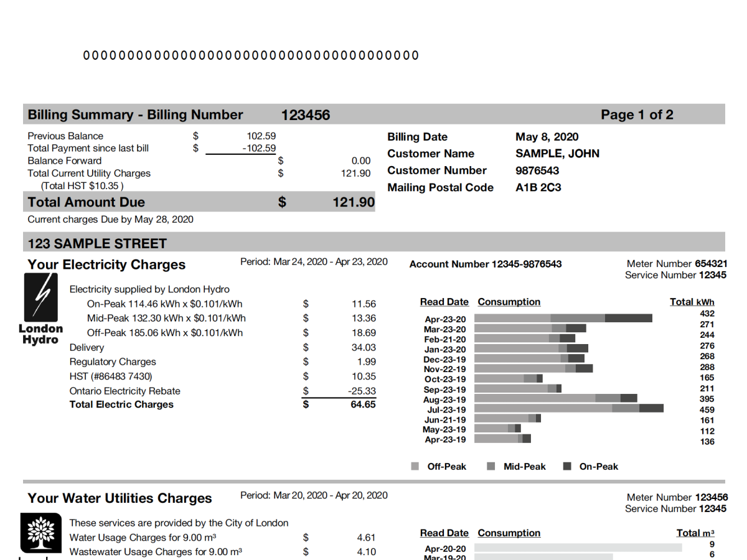Screen dimensions: 747x560
Task: Expand the Your Water Utilities Charges section
Action: [x=120, y=498]
